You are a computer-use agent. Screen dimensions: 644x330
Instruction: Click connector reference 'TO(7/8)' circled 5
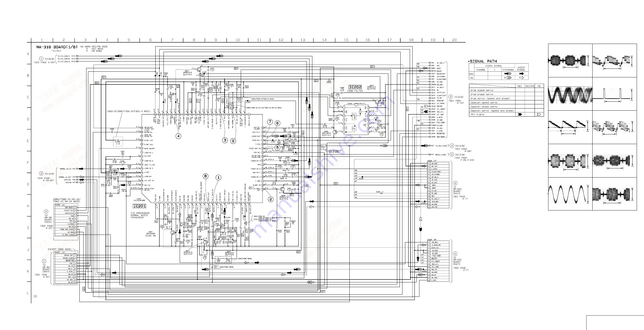coord(457,155)
